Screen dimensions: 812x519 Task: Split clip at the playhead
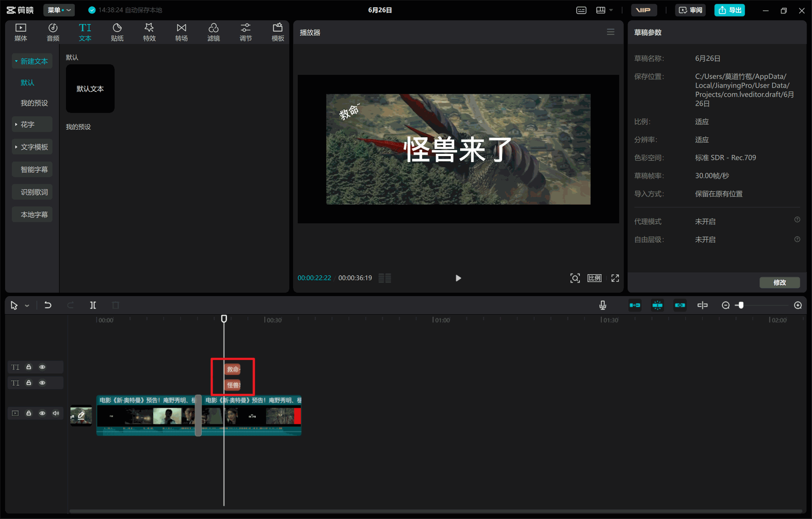click(x=93, y=305)
